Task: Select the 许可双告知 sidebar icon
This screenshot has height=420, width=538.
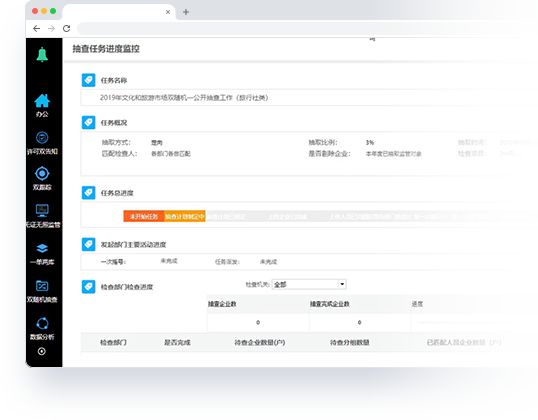Action: click(x=42, y=138)
